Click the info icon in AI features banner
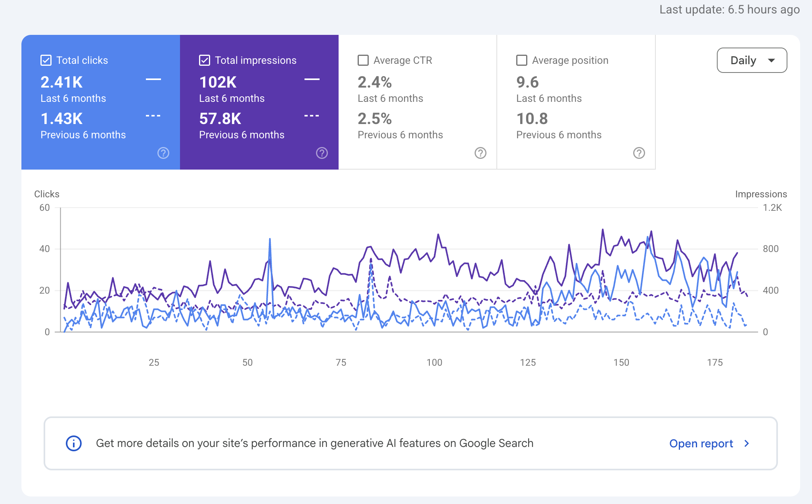 74,443
